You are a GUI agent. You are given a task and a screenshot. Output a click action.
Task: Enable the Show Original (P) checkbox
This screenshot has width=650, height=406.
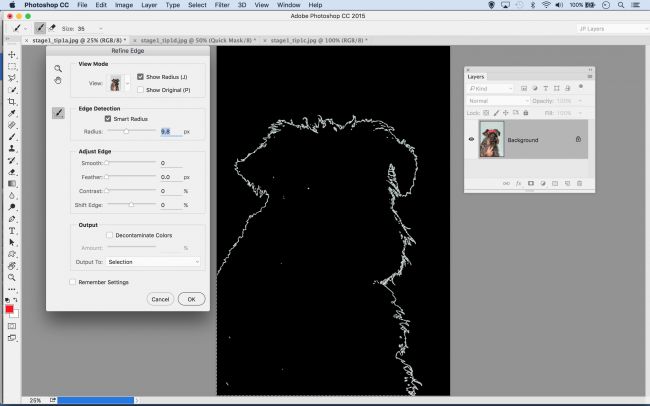click(140, 89)
